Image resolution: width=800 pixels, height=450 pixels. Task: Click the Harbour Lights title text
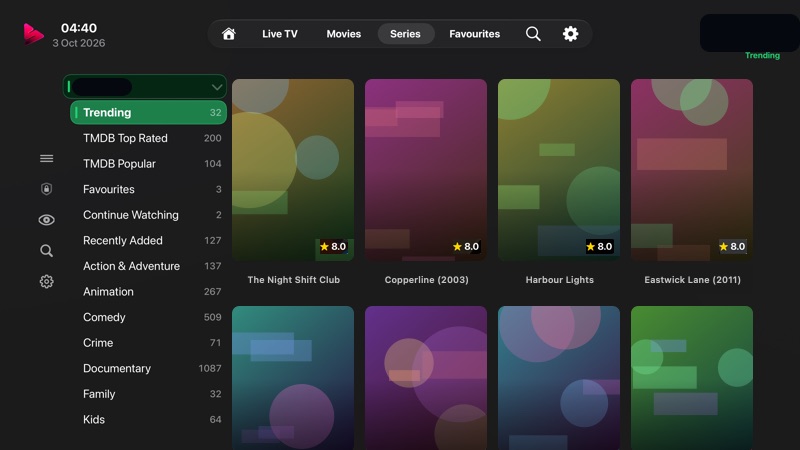[x=560, y=280]
